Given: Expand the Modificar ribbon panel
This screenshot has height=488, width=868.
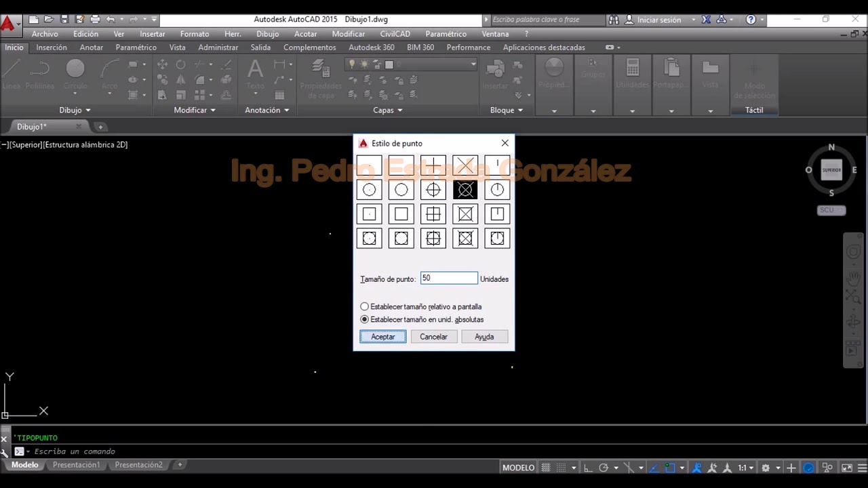Looking at the screenshot, I should [x=195, y=110].
